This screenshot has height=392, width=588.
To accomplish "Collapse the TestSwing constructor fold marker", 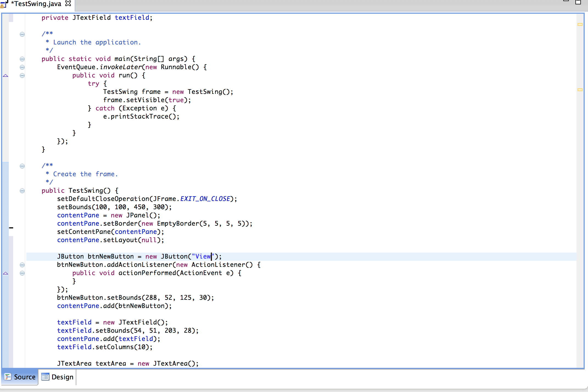I will pos(22,191).
